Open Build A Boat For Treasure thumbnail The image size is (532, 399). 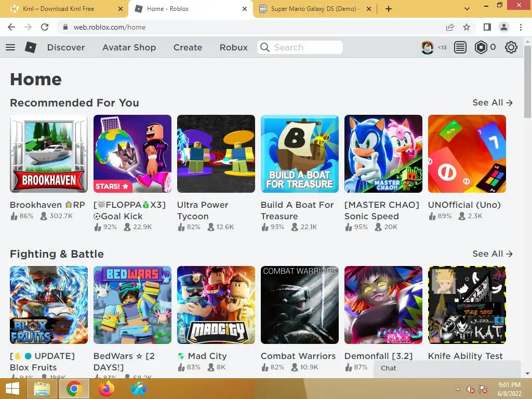tap(300, 154)
